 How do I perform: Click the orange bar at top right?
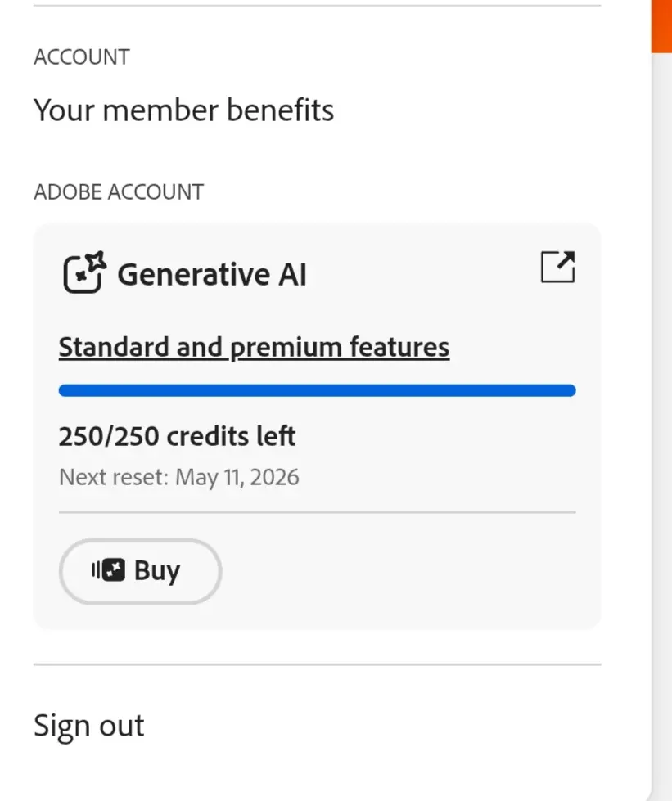pos(661,26)
